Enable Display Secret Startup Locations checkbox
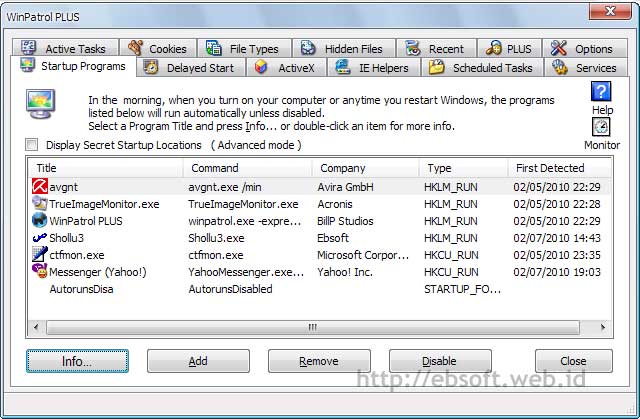Image resolution: width=640 pixels, height=419 pixels. point(31,144)
